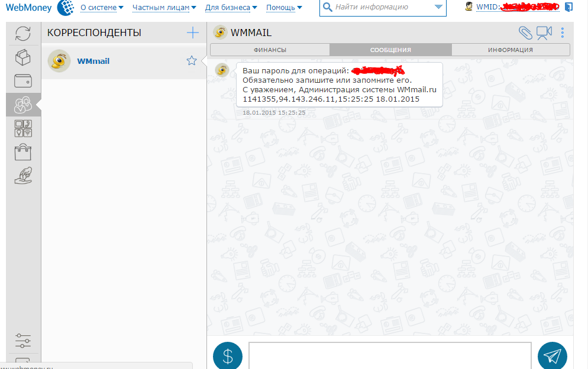This screenshot has width=588, height=369.
Task: Open the sidebar cube packages icon
Action: (x=23, y=57)
